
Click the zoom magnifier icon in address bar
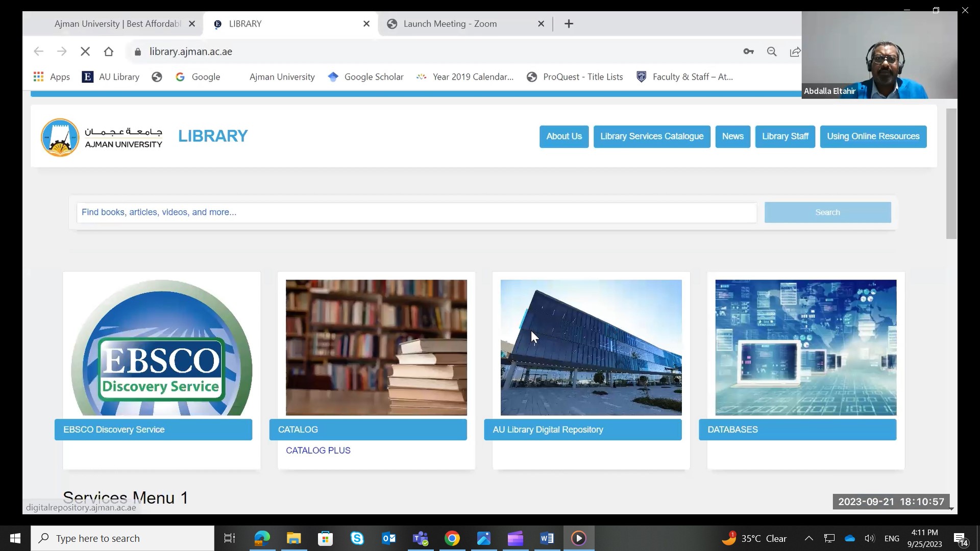pyautogui.click(x=772, y=52)
